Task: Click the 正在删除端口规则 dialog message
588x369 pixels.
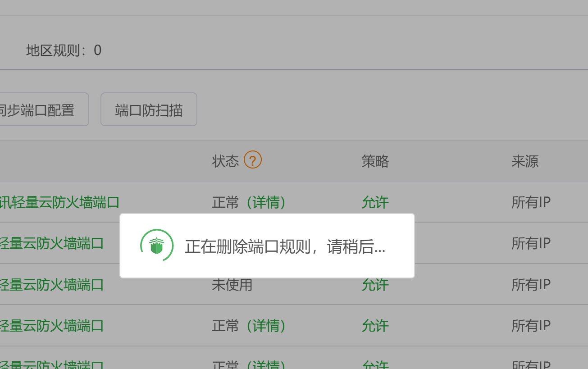Action: (x=285, y=246)
